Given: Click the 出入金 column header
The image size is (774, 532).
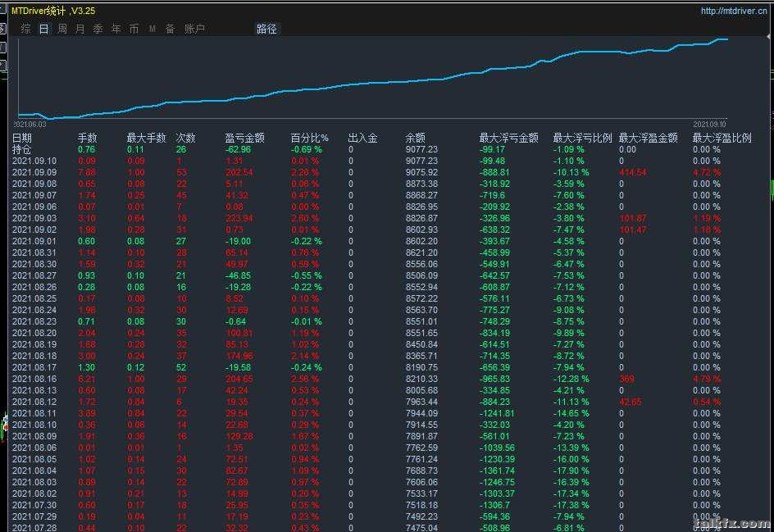Looking at the screenshot, I should (x=362, y=138).
